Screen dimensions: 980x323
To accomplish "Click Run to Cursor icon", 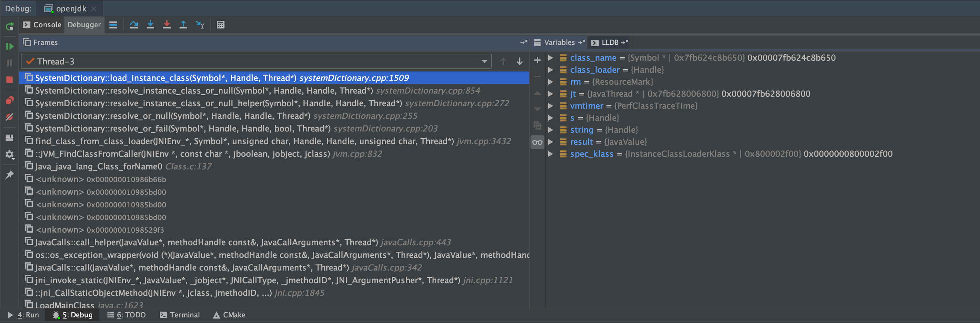I will point(200,25).
